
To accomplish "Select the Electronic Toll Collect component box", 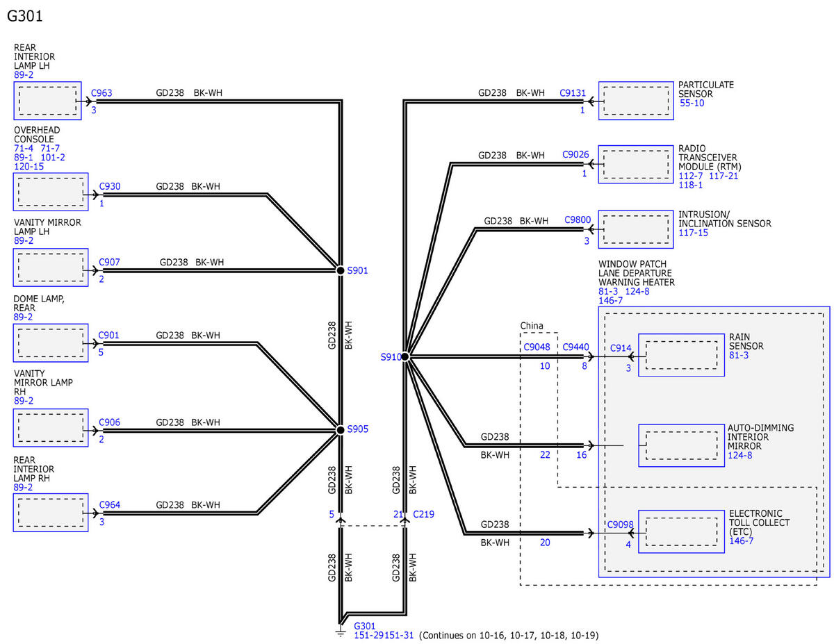I will tap(681, 531).
